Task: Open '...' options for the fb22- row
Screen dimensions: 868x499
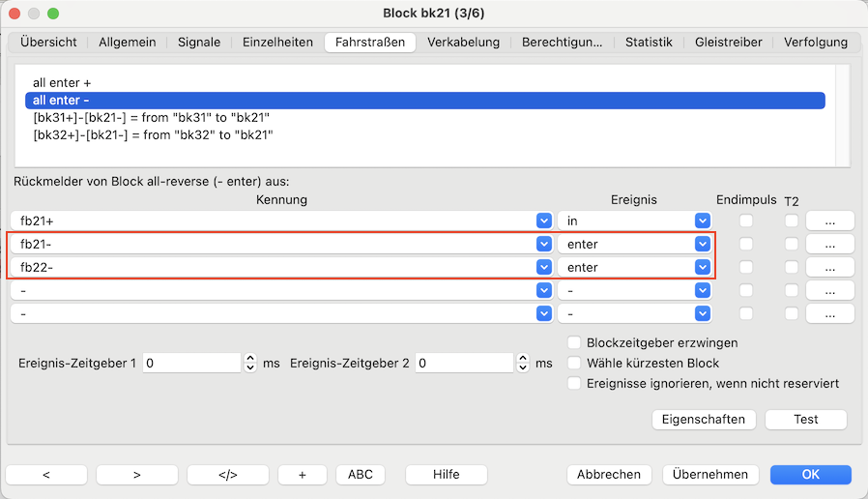Action: coord(829,267)
